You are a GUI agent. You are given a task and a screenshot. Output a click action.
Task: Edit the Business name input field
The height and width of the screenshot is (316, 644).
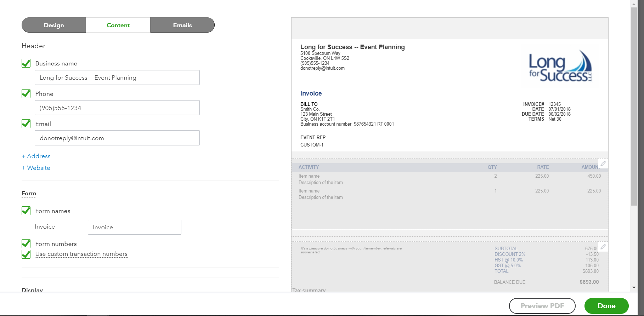117,77
